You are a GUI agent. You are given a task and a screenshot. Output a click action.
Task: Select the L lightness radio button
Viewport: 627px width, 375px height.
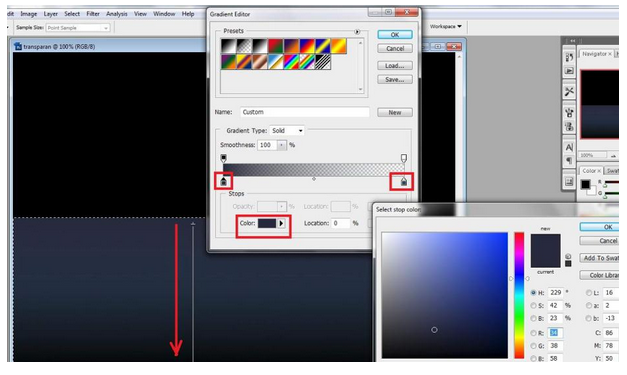click(589, 293)
